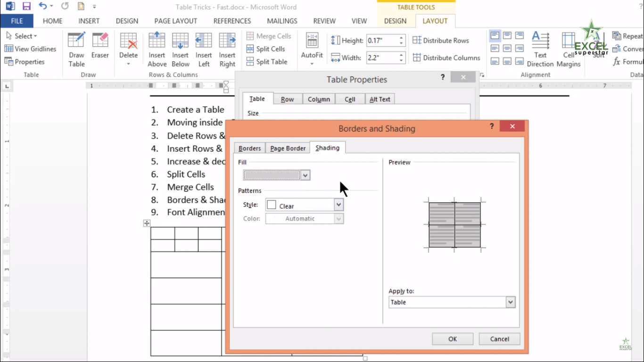The height and width of the screenshot is (362, 644).
Task: Undo the last action
Action: tap(43, 7)
